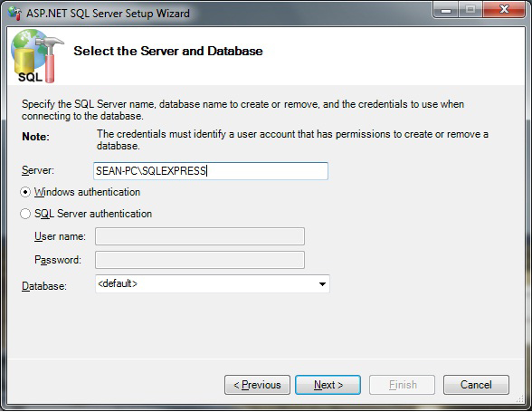Click the disabled Finish button
532x412 pixels.
click(402, 385)
